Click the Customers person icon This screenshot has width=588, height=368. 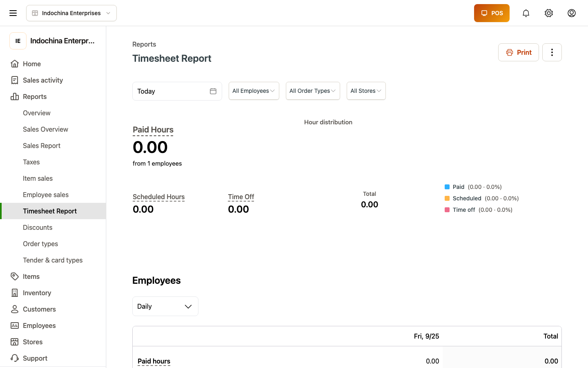pyautogui.click(x=15, y=309)
